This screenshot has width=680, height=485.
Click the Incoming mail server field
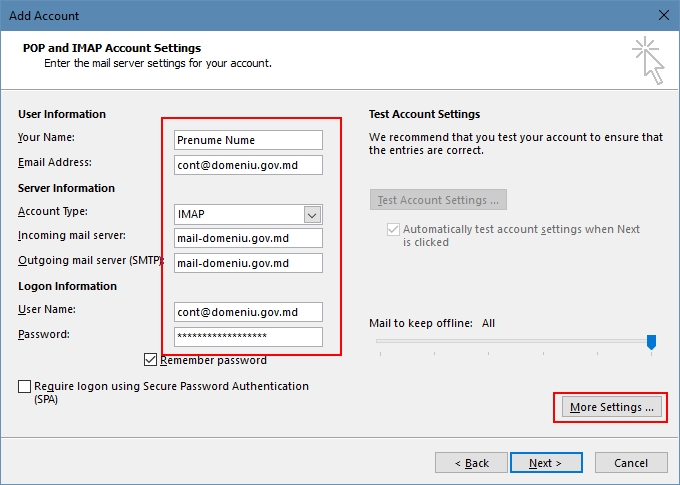pyautogui.click(x=247, y=238)
